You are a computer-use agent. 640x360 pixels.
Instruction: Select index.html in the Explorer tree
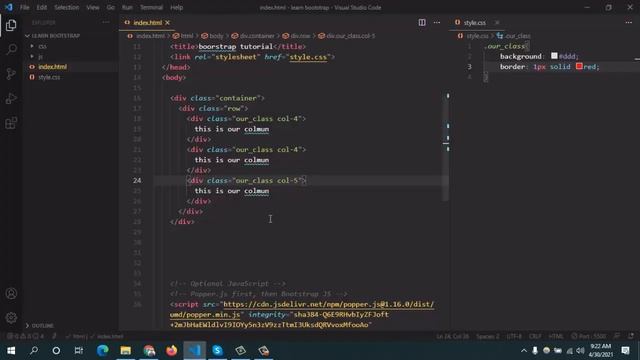coord(52,67)
